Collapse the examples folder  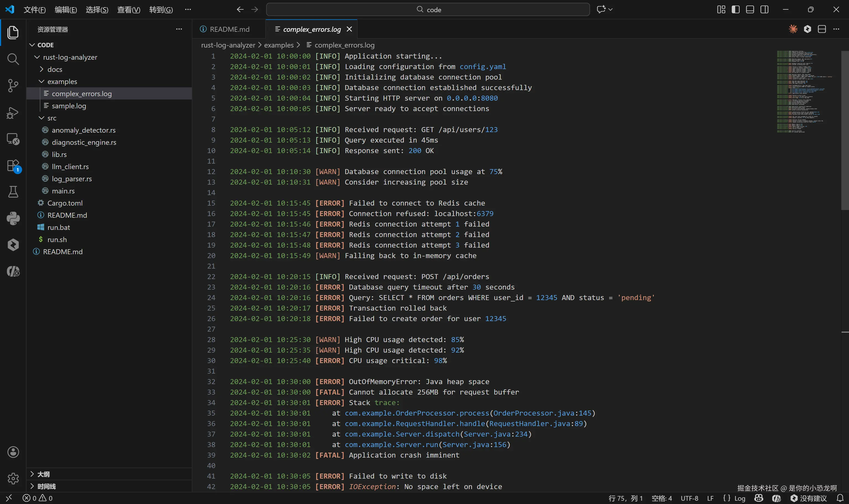click(x=62, y=82)
